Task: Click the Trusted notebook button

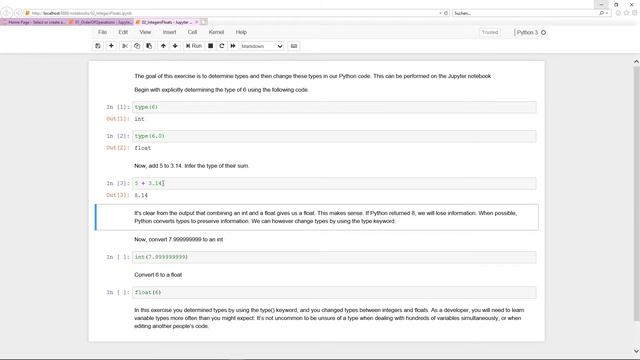Action: tap(490, 32)
